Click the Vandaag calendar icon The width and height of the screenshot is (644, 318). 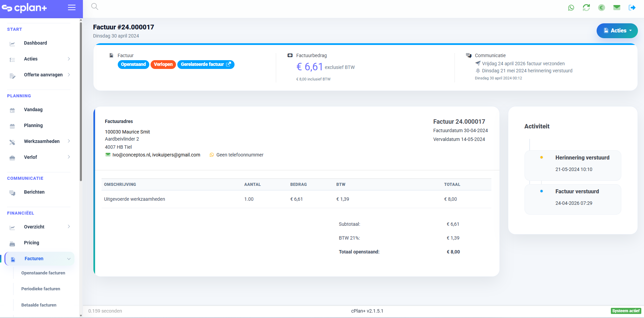click(x=12, y=110)
